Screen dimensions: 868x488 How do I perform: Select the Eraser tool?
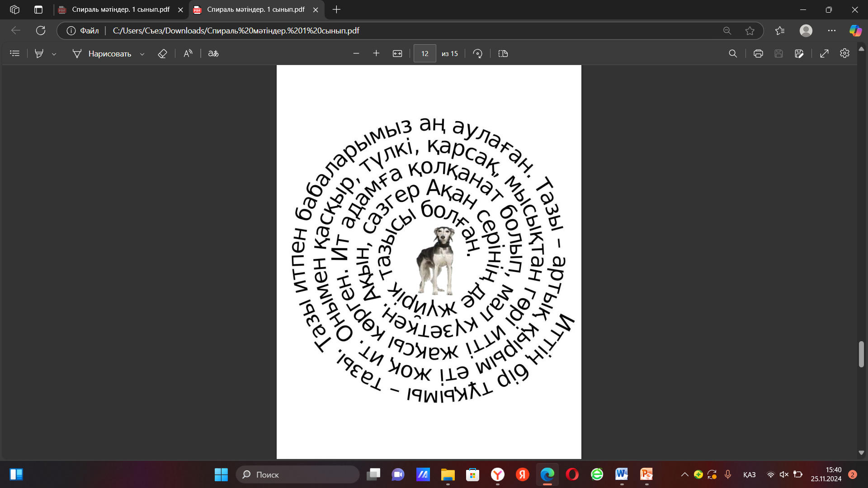(x=162, y=53)
